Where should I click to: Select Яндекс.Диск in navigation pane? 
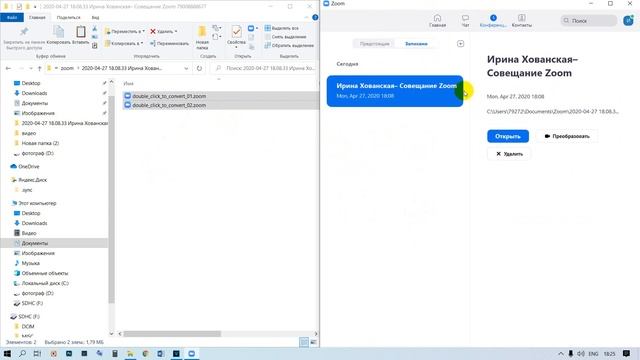[32, 180]
